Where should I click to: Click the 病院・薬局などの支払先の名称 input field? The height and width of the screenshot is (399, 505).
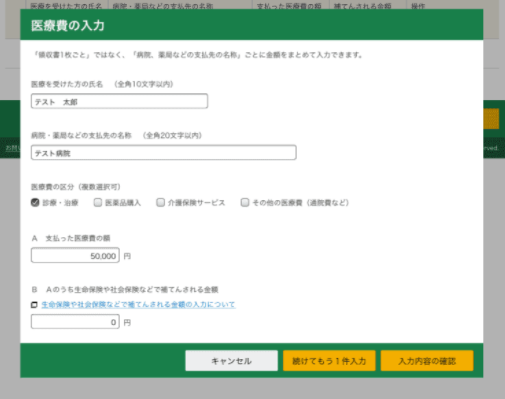point(164,153)
